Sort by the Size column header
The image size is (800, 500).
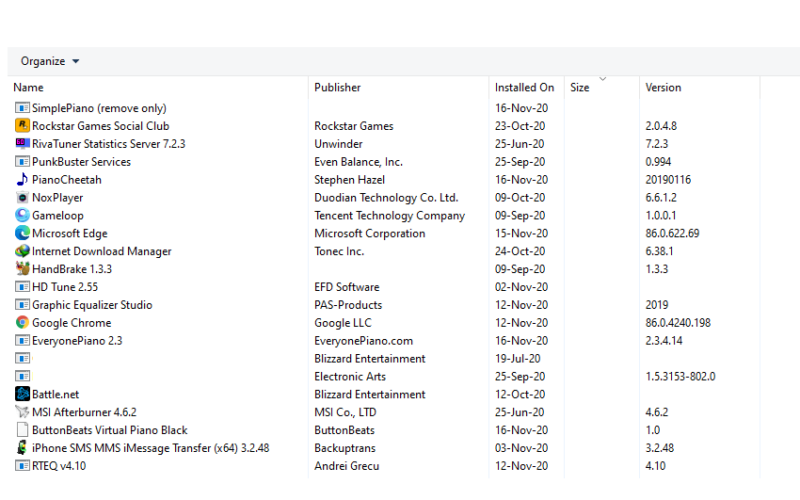tap(580, 87)
